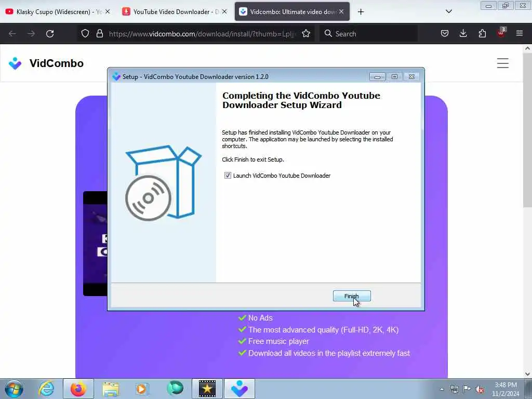Close the Klasky Csupo tab
Viewport: 532px width, 399px height.
click(108, 11)
